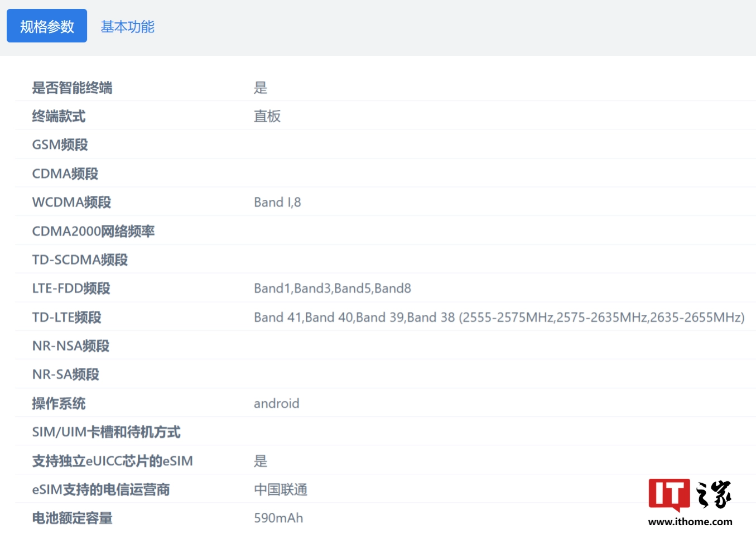The width and height of the screenshot is (756, 538).
Task: Select the 规格参数 tab
Action: [47, 26]
